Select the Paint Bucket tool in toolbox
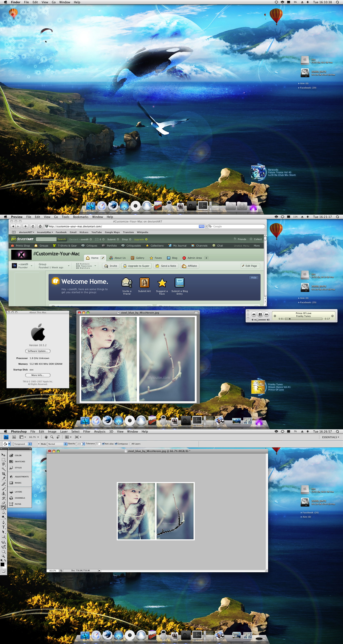This screenshot has height=644, width=343. point(3,507)
